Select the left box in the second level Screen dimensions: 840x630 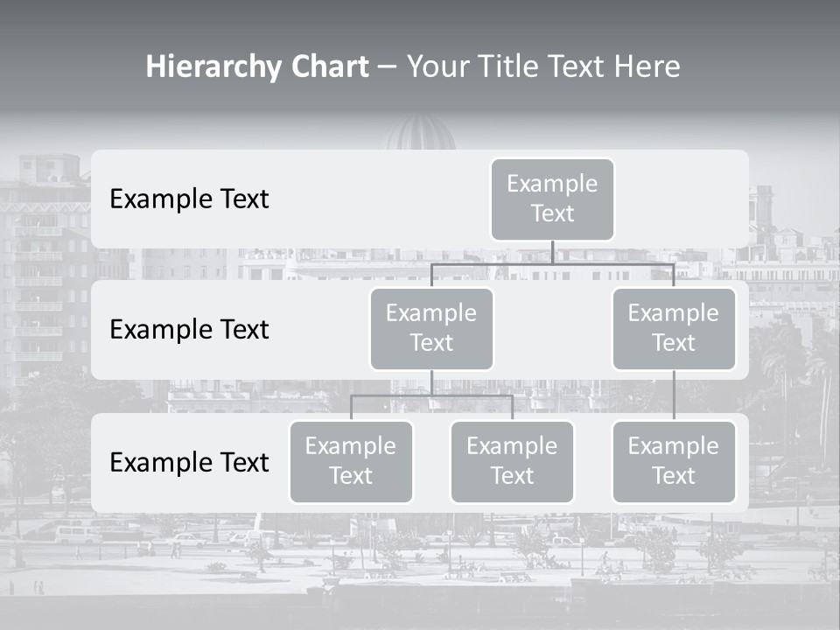(431, 328)
